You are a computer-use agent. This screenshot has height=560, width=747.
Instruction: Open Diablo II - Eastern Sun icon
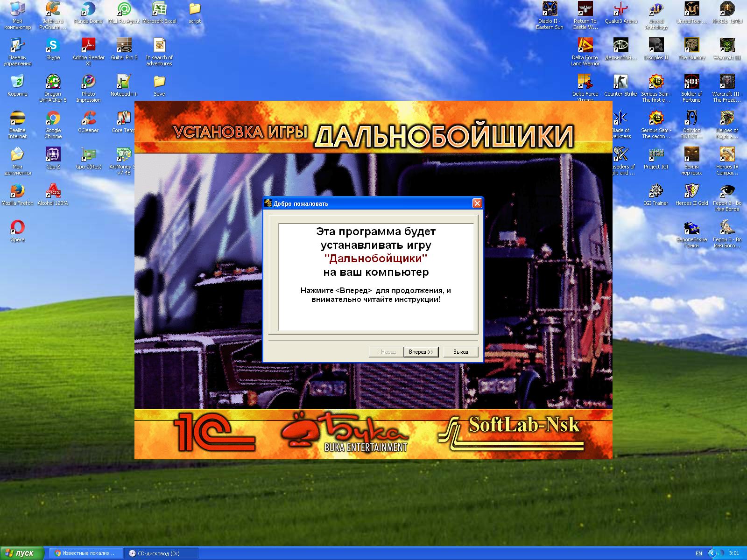pos(550,15)
